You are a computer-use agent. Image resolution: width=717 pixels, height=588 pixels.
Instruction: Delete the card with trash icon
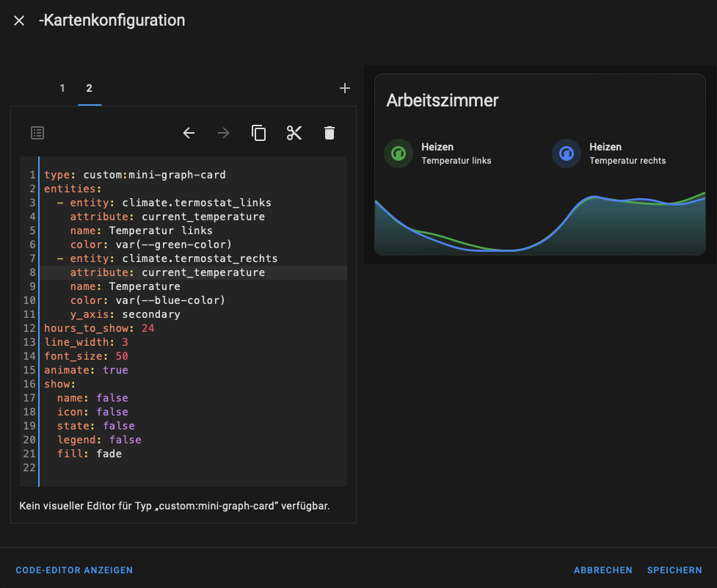coord(330,133)
